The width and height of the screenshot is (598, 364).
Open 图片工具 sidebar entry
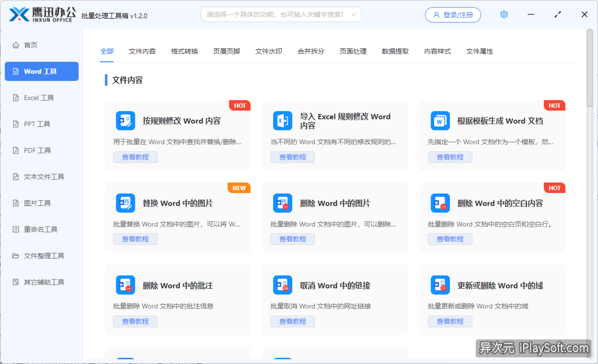(41, 203)
